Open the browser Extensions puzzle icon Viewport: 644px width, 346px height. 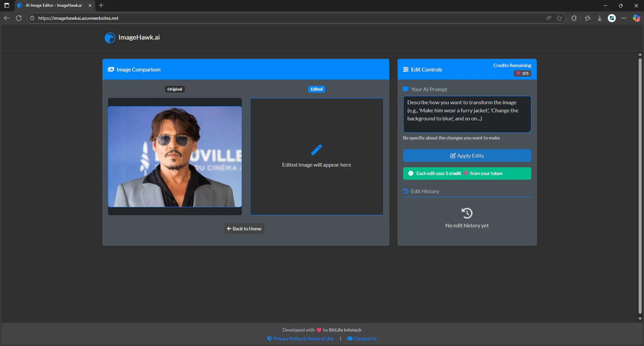[x=574, y=18]
